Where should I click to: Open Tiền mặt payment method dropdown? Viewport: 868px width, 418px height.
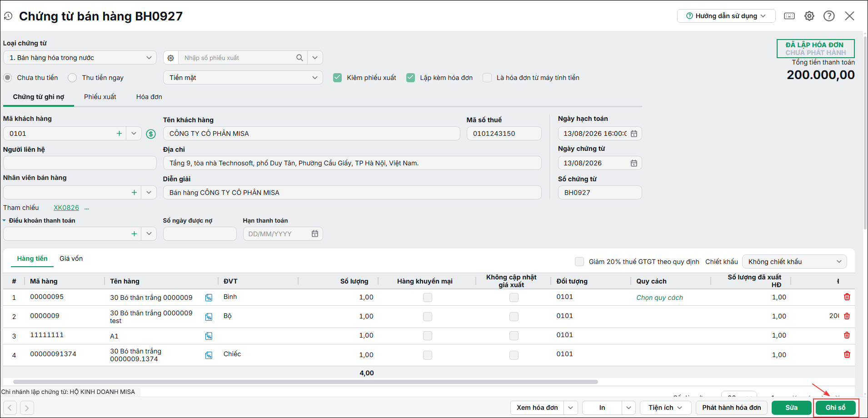[243, 78]
